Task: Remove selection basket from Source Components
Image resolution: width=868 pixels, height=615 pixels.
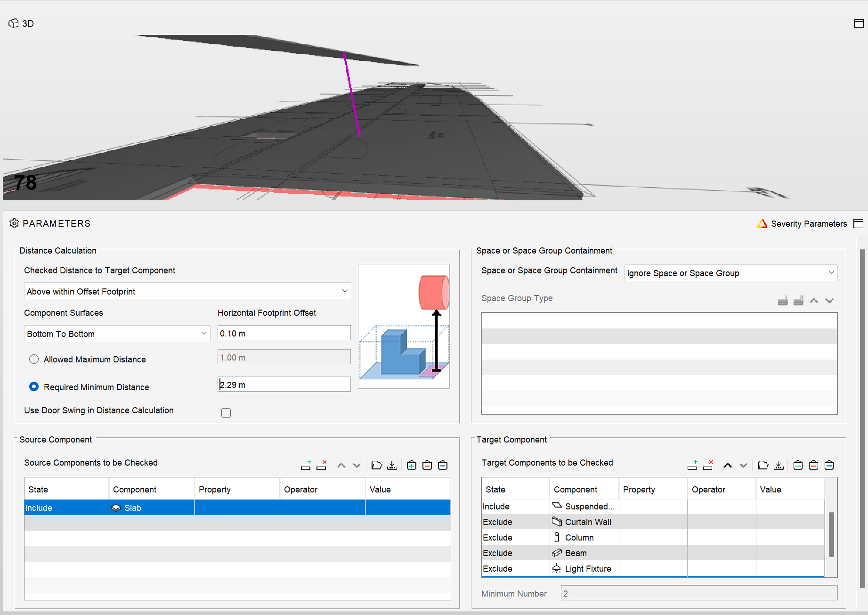Action: (427, 465)
